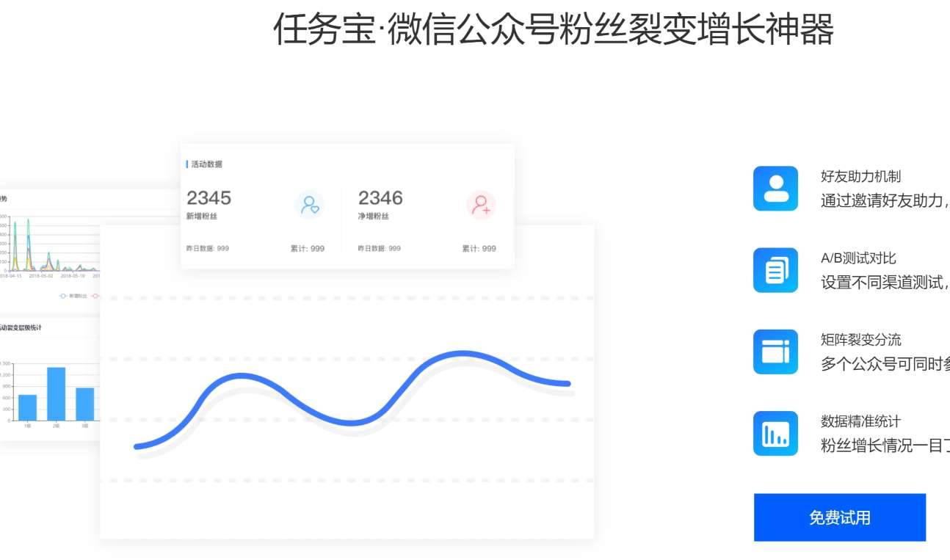Image resolution: width=950 pixels, height=560 pixels.
Task: Click the 数据精准统计 bar chart icon
Action: (x=775, y=433)
